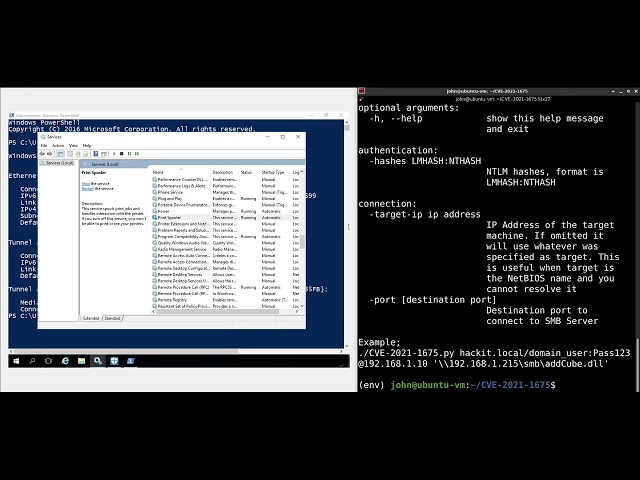This screenshot has width=640, height=480.
Task: Select Quality Windows Audio Video service
Action: pyautogui.click(x=225, y=243)
